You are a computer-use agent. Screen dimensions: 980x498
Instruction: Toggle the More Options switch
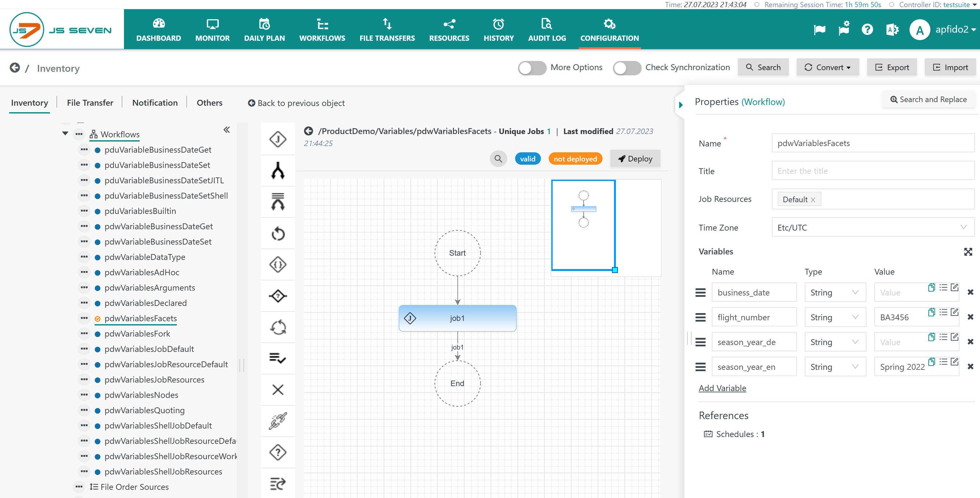532,68
